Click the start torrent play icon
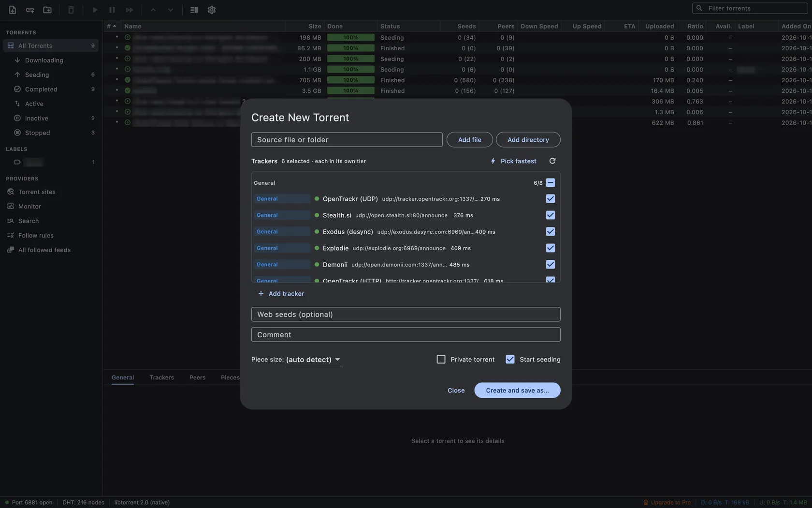This screenshot has width=812, height=508. pos(95,10)
